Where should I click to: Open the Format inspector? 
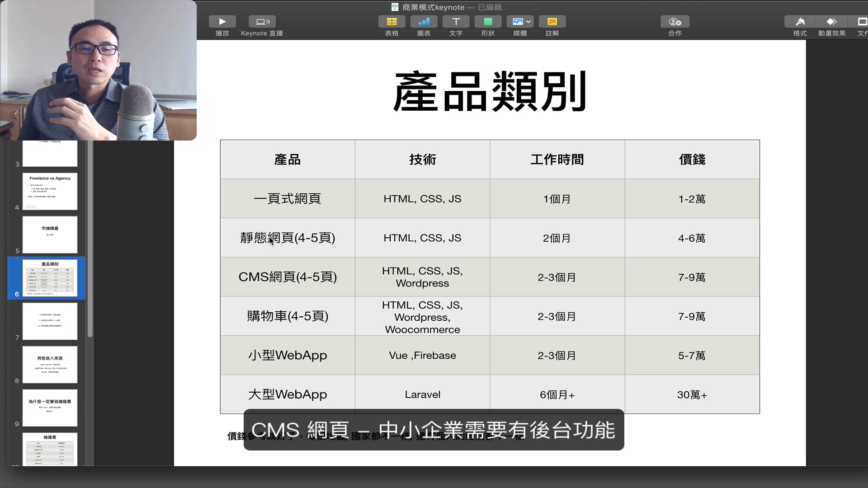(x=800, y=22)
